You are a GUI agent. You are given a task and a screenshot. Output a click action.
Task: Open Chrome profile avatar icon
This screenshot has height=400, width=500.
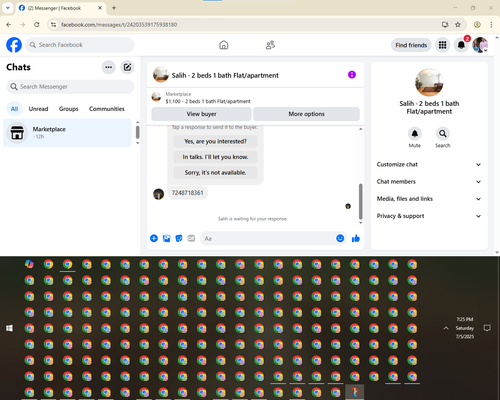coord(477,25)
